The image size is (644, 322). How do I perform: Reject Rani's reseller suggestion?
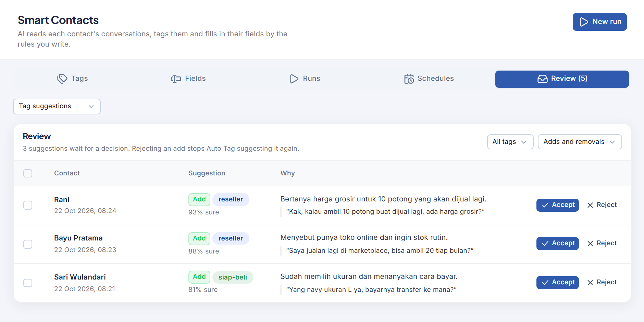tap(602, 205)
